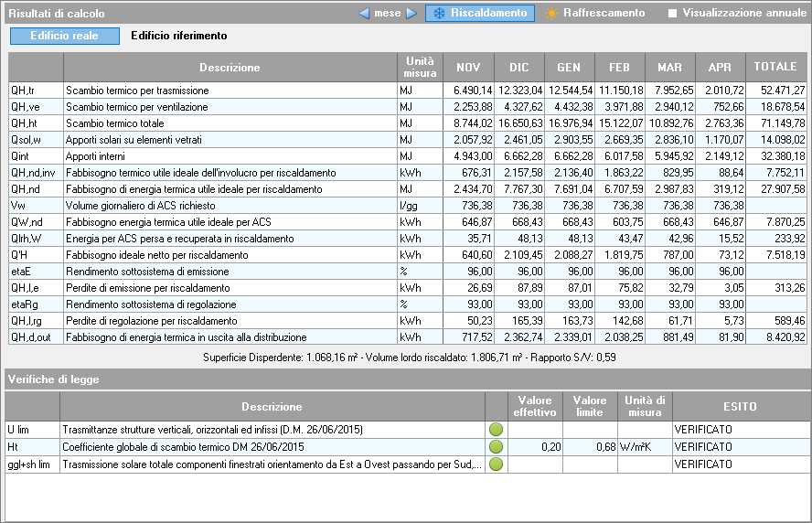Click the NOV column header

tap(468, 68)
